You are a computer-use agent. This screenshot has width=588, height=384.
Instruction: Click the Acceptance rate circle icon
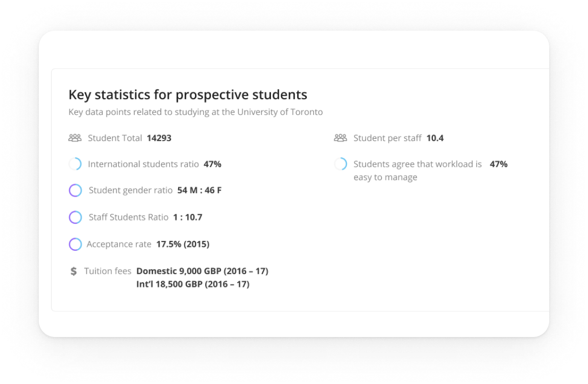[75, 244]
